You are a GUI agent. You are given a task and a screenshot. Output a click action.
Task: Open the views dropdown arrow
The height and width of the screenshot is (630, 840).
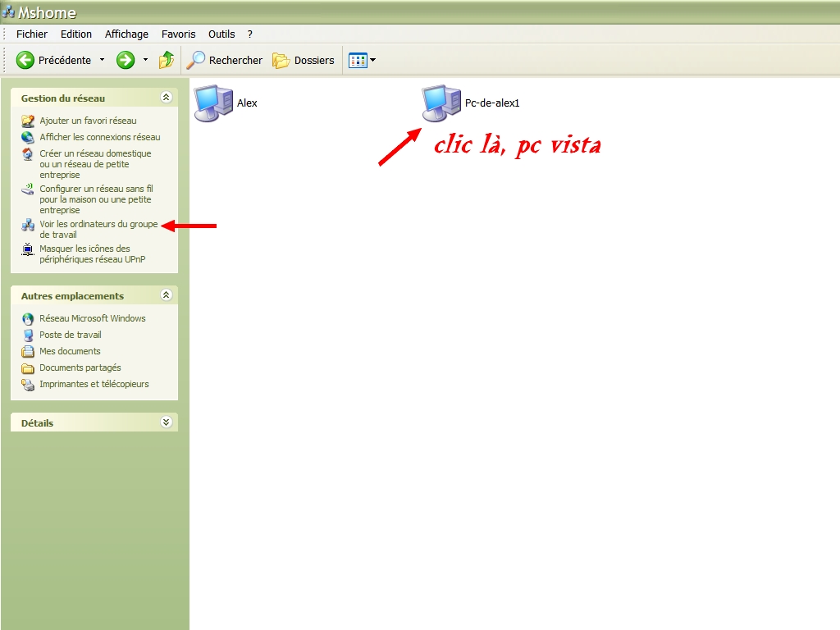coord(373,60)
